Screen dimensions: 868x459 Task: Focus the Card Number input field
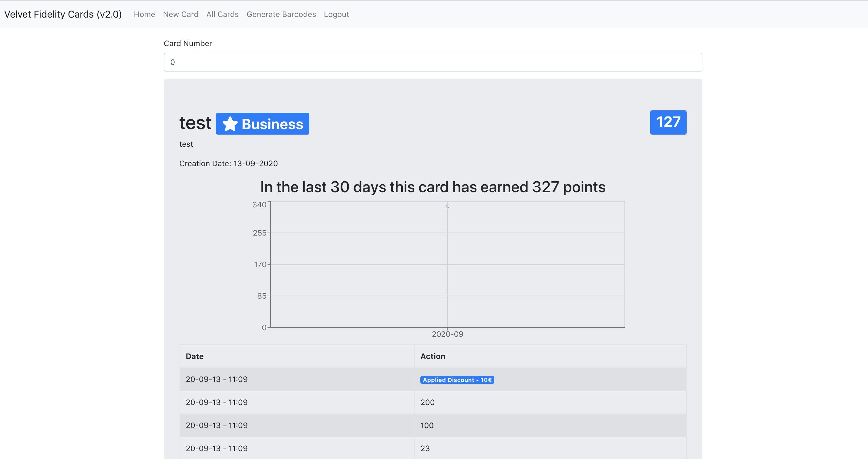[433, 62]
